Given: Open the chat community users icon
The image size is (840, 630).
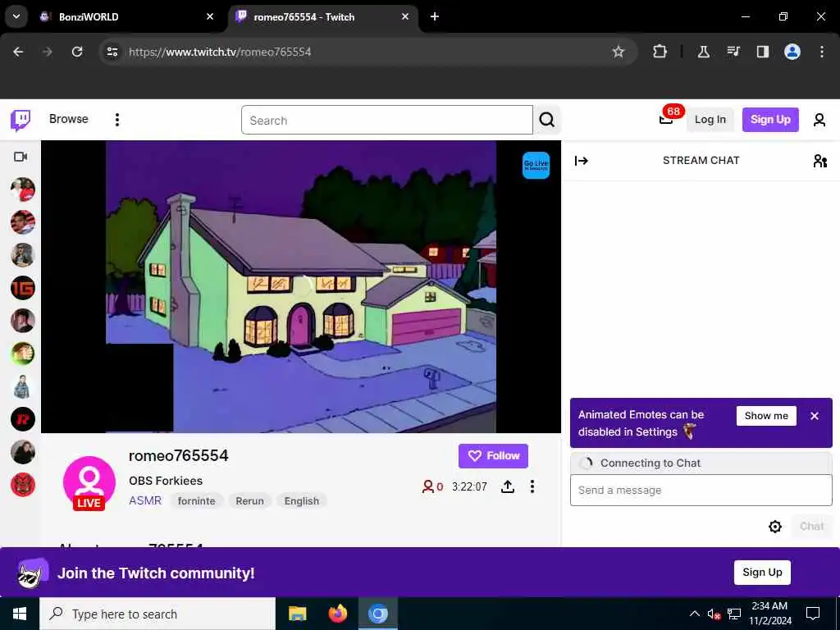Looking at the screenshot, I should (819, 161).
